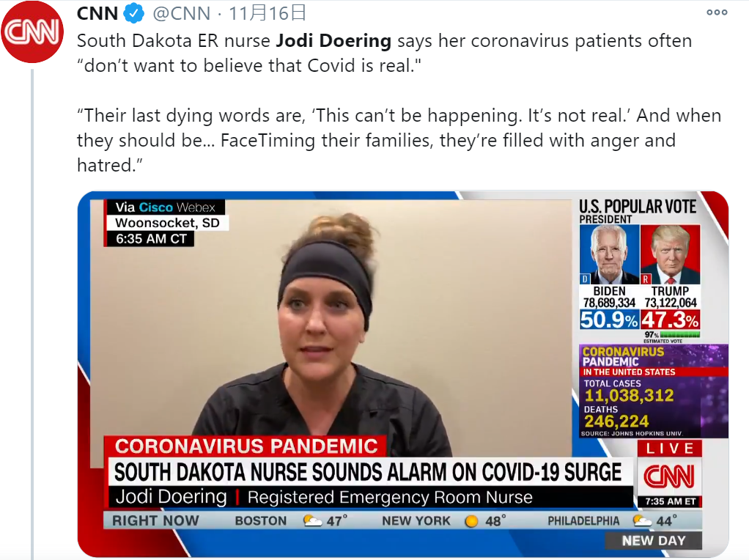Viewport: 749px width, 560px height.
Task: Click the Trump portrait in video
Action: point(670,254)
